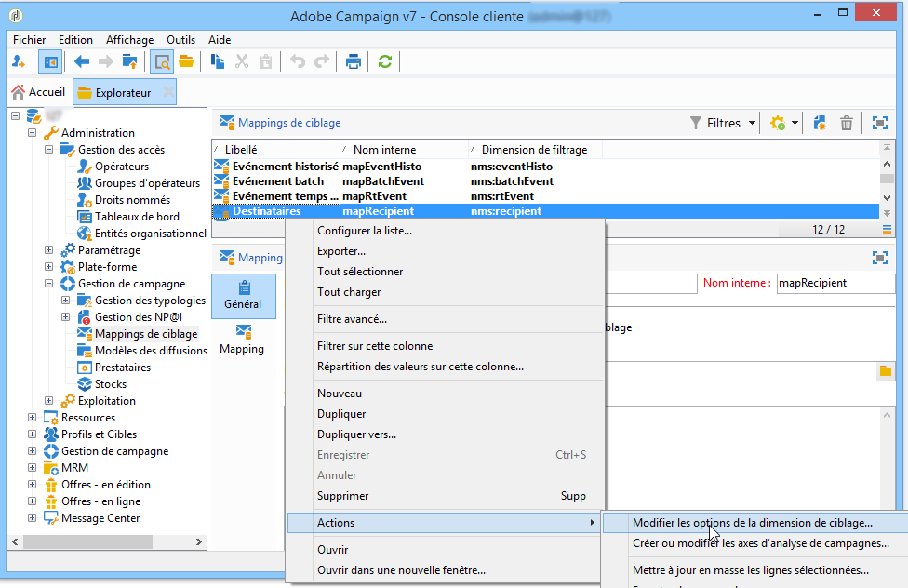Click the yellow open folder toolbar icon

186,61
